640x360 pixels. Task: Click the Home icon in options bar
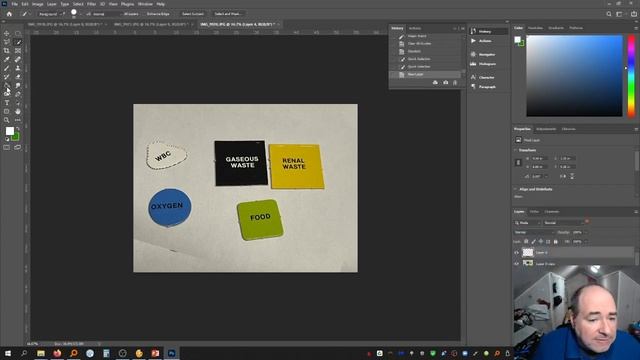(9, 14)
